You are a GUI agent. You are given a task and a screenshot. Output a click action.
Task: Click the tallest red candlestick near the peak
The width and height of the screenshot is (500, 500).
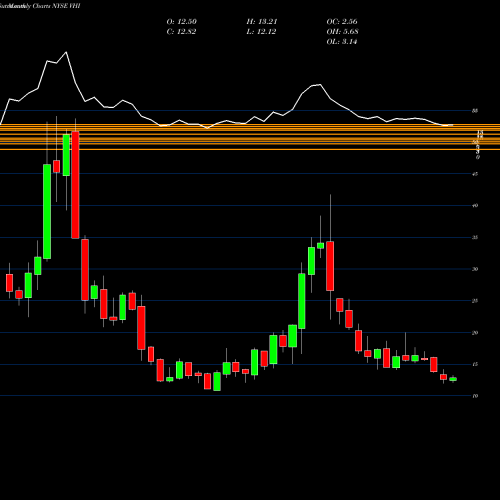(x=76, y=185)
